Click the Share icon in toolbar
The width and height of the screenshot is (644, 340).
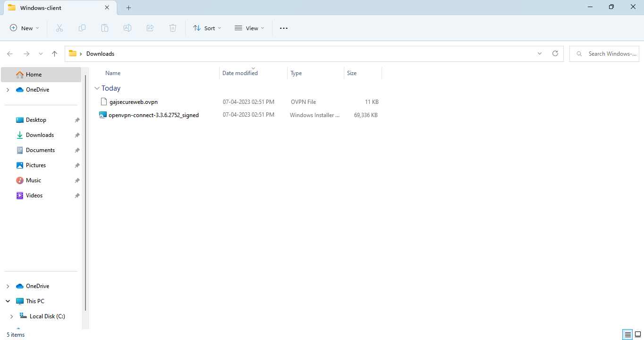click(150, 28)
